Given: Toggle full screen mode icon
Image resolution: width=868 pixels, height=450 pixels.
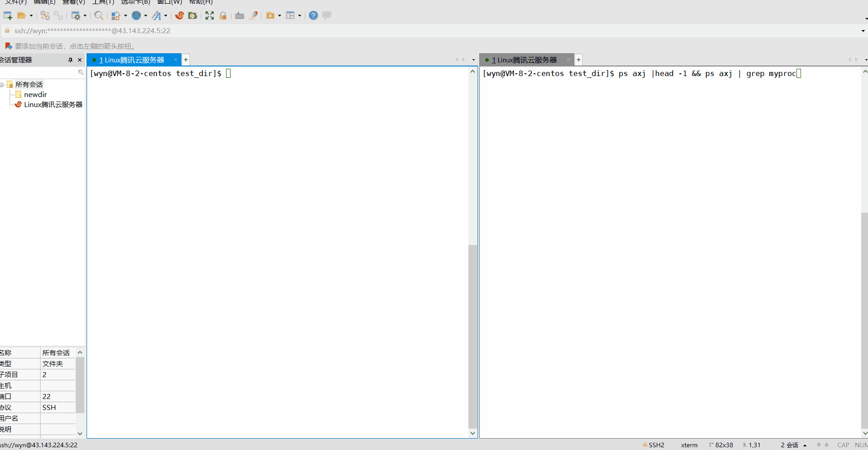Looking at the screenshot, I should point(209,15).
